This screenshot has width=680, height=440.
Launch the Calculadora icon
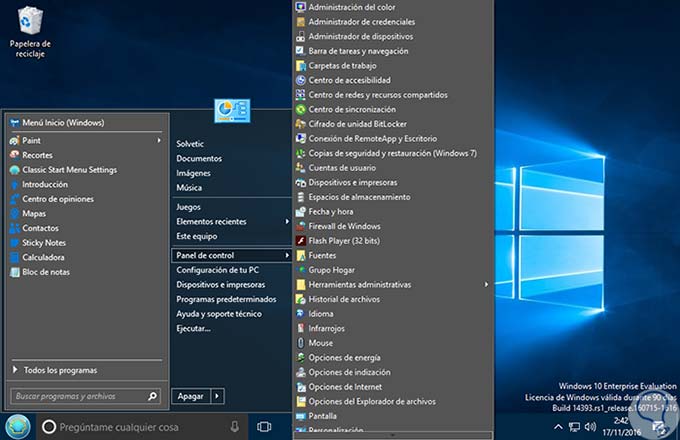tap(14, 257)
